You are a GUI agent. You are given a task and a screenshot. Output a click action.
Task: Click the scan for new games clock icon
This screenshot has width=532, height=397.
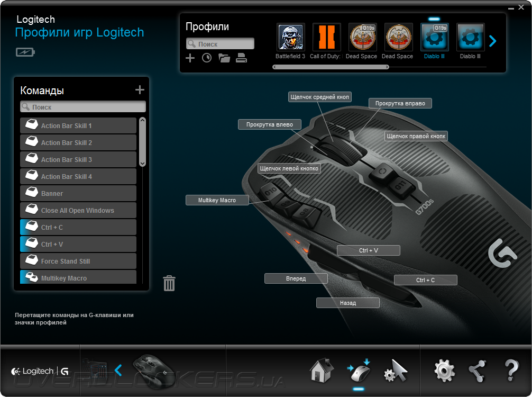pos(207,58)
